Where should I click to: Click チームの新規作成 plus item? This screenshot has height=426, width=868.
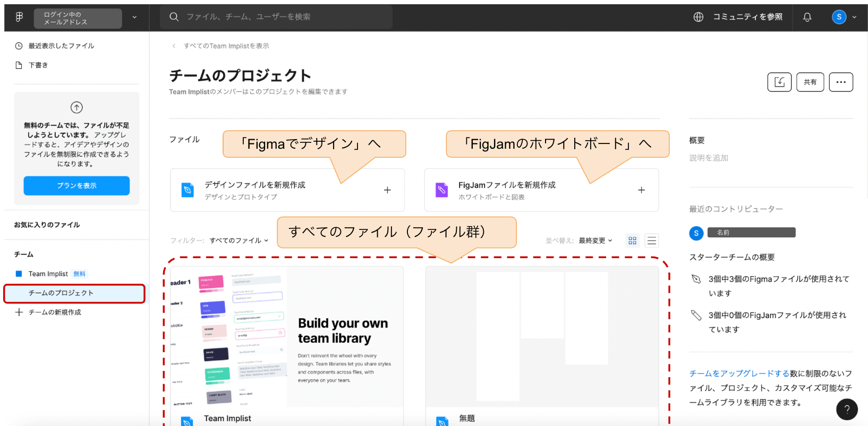click(48, 312)
